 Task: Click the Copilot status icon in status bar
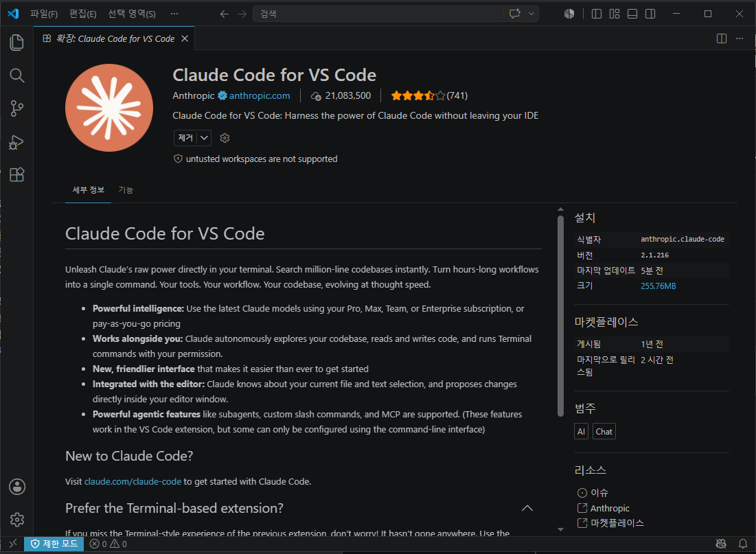point(721,544)
